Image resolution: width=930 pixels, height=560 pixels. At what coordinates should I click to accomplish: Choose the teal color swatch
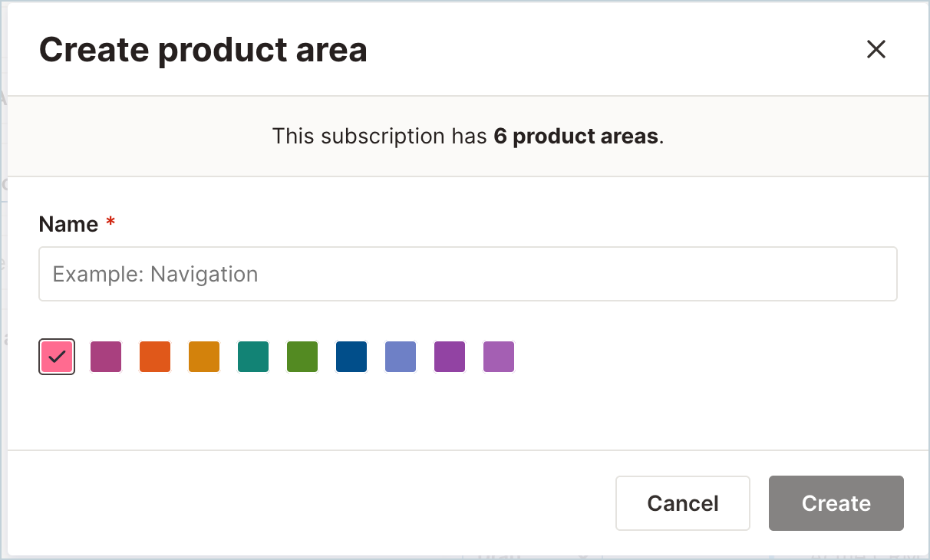pos(253,357)
